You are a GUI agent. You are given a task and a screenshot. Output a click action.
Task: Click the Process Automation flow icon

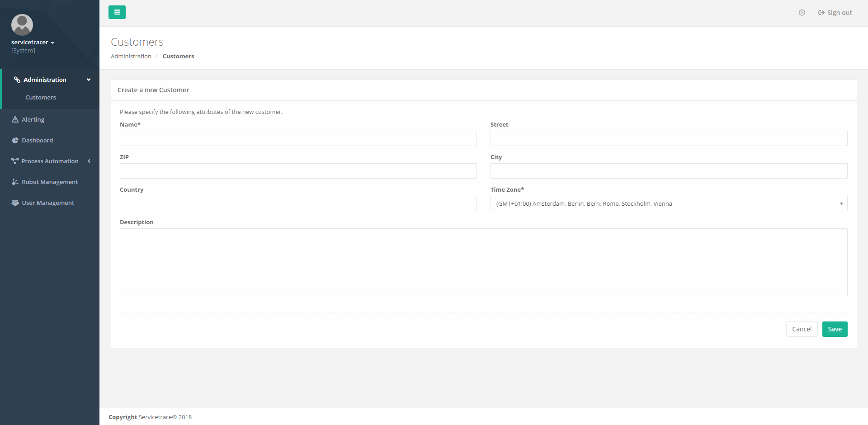15,161
